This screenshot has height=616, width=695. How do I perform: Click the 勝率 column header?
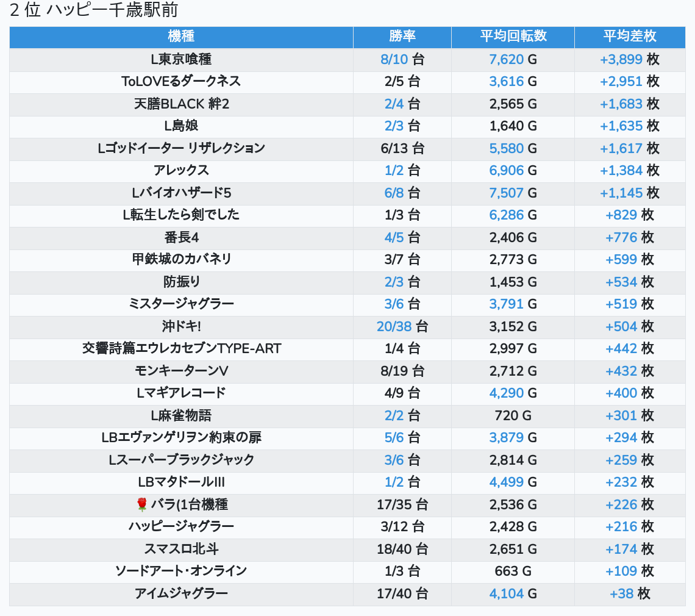point(402,37)
